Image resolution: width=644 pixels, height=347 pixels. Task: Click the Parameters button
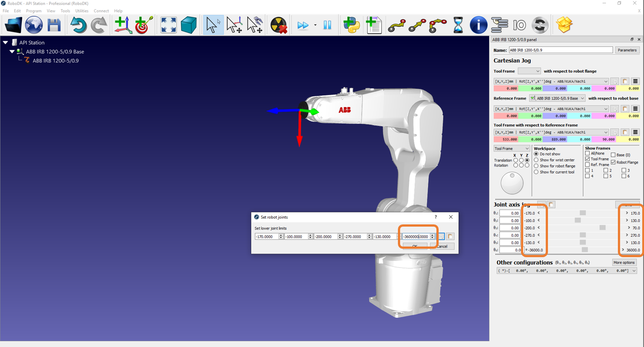[627, 50]
